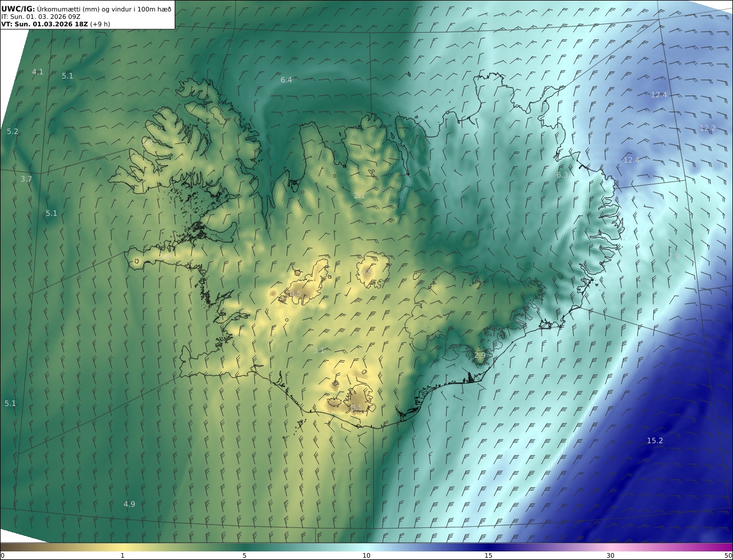733x560 pixels.
Task: Click the colorbar tick label "1"
Action: [123, 555]
